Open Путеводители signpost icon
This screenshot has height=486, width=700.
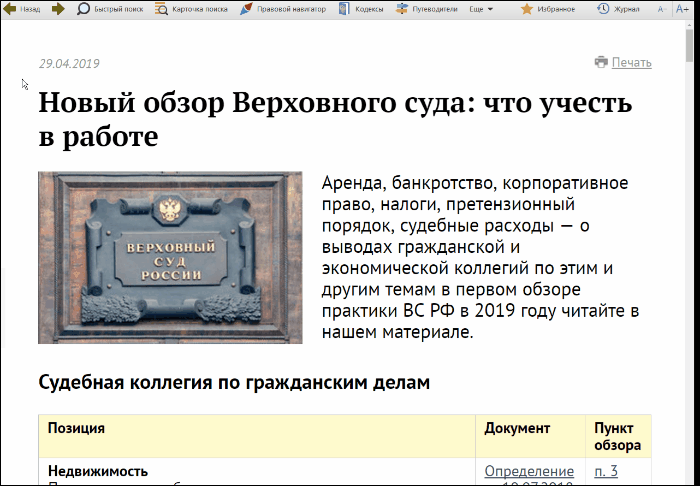402,8
